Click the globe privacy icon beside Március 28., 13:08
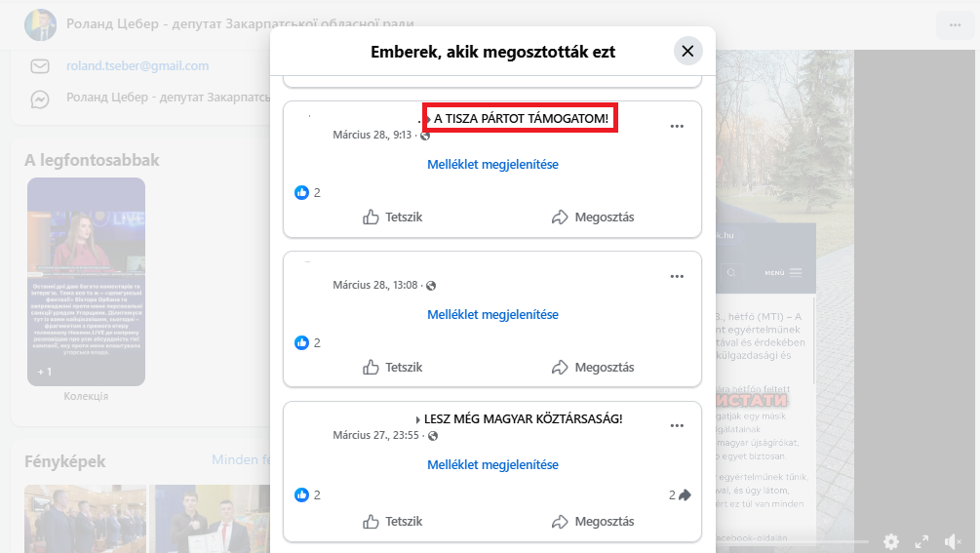This screenshot has height=553, width=980. pyautogui.click(x=431, y=286)
